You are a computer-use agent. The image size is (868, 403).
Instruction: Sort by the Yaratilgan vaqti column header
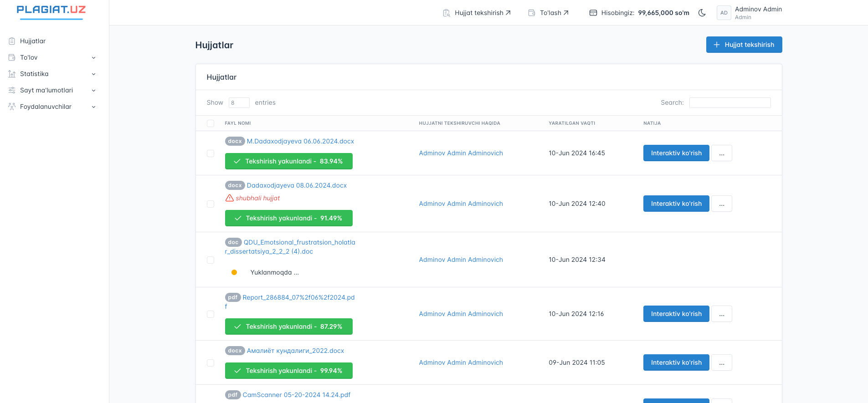coord(572,123)
